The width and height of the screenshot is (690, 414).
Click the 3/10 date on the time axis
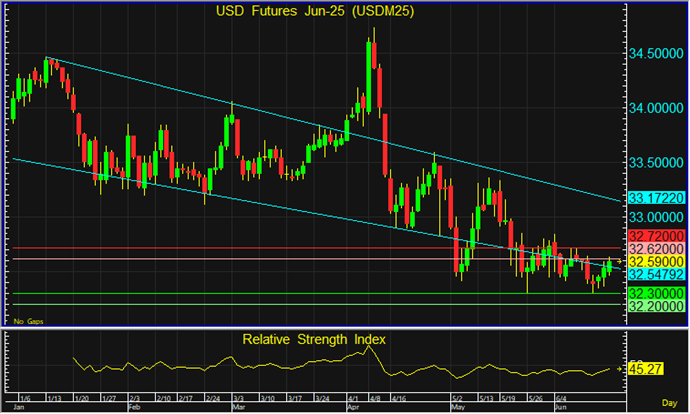coord(268,399)
